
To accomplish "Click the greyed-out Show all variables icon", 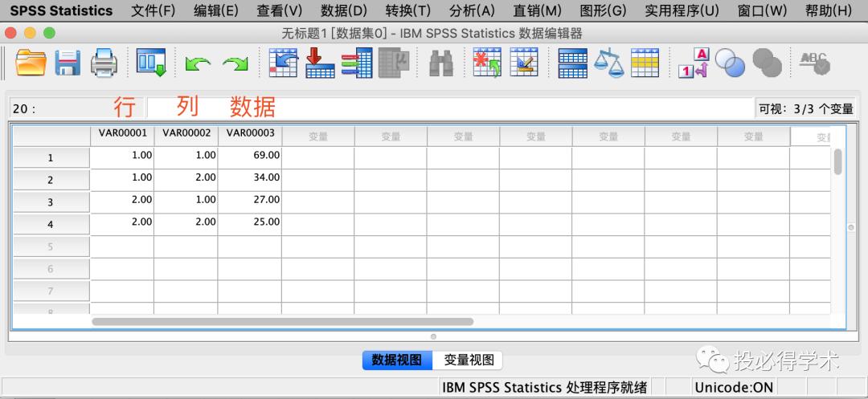I will (x=767, y=63).
